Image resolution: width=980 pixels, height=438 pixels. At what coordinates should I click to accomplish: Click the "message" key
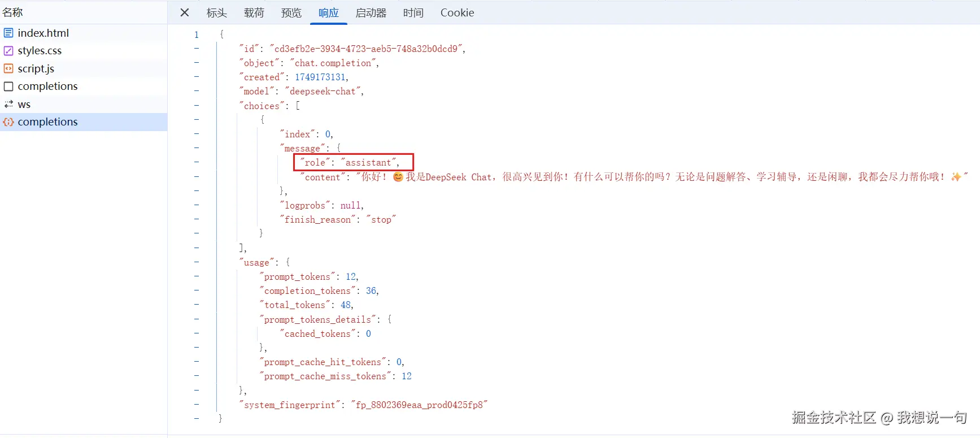[x=302, y=148]
